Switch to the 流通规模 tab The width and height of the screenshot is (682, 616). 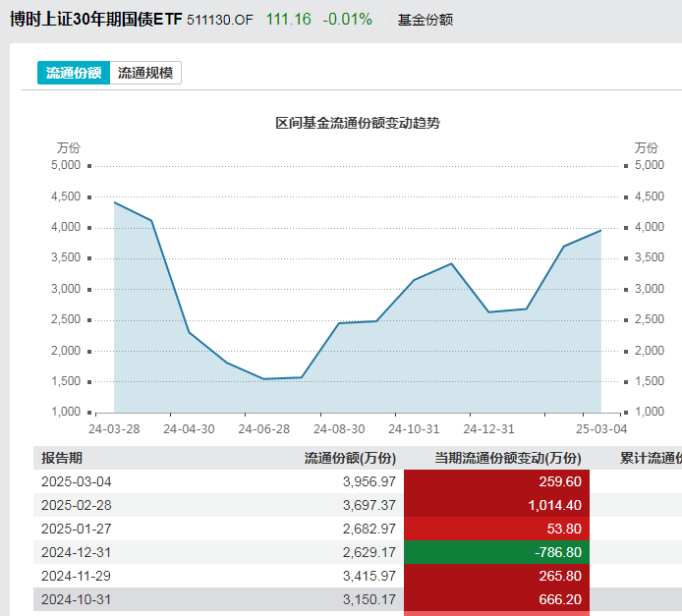click(145, 73)
